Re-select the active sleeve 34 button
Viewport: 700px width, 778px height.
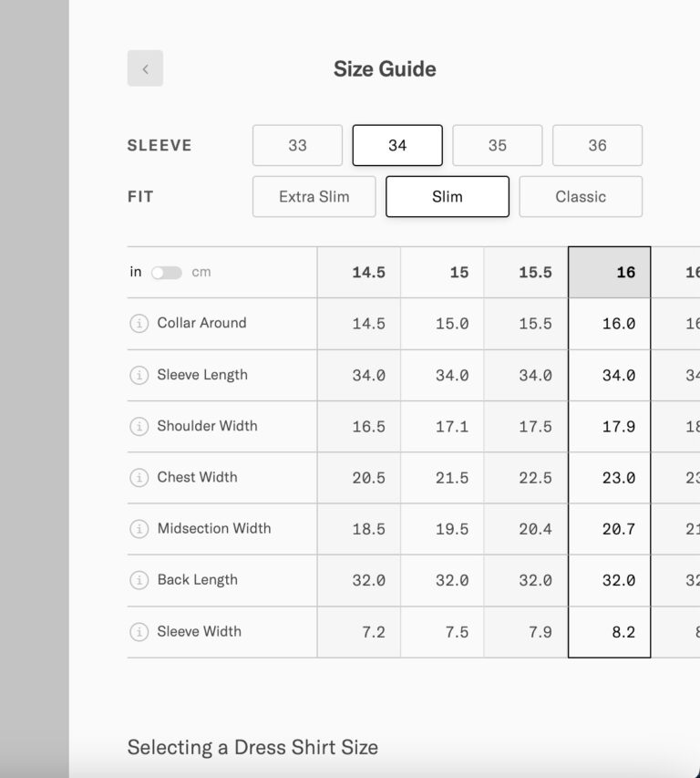pos(397,145)
